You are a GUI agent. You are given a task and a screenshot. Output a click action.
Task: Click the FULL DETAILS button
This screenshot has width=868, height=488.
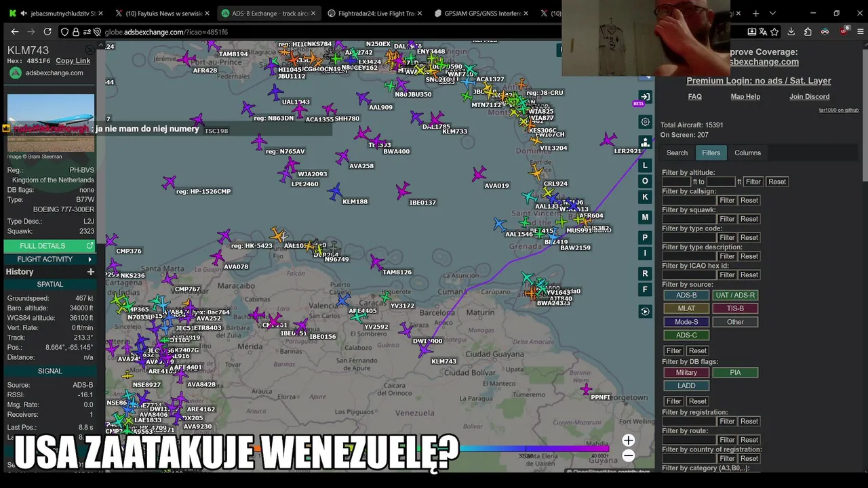(50, 246)
